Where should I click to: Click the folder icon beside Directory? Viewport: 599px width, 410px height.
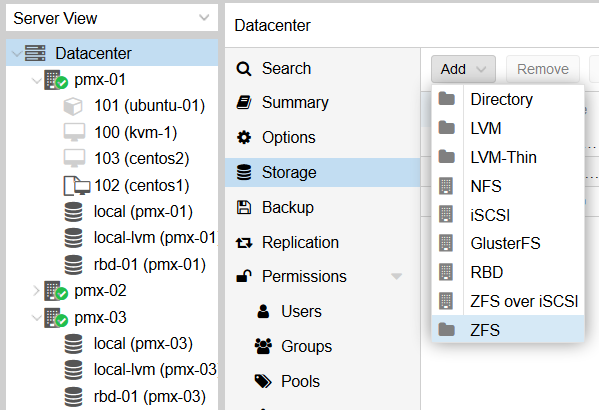tap(446, 99)
